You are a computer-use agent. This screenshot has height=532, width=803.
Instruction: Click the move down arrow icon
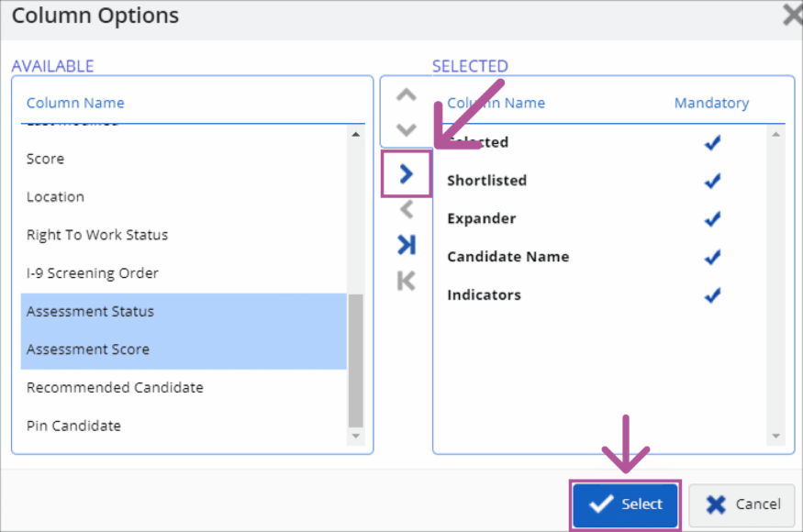tap(406, 129)
